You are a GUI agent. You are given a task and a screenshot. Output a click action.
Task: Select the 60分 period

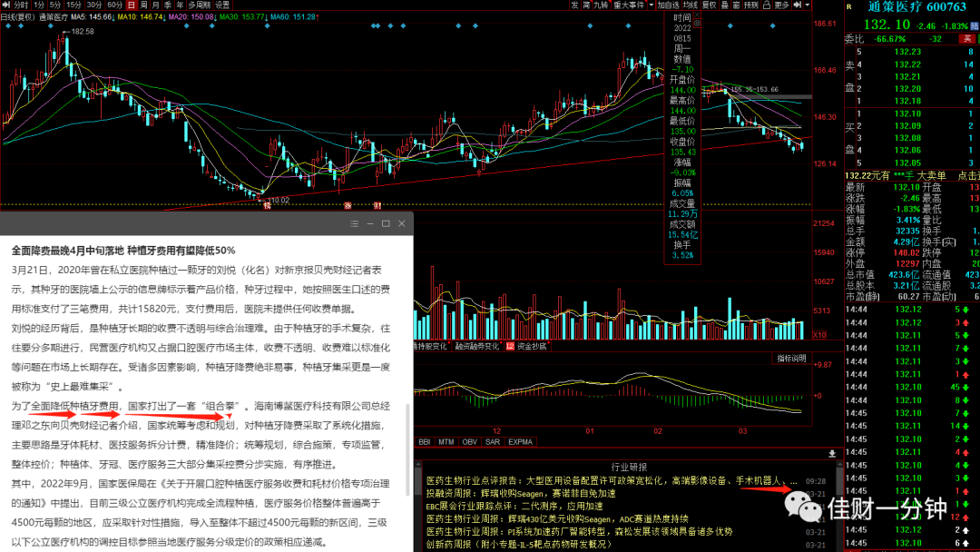pos(115,5)
